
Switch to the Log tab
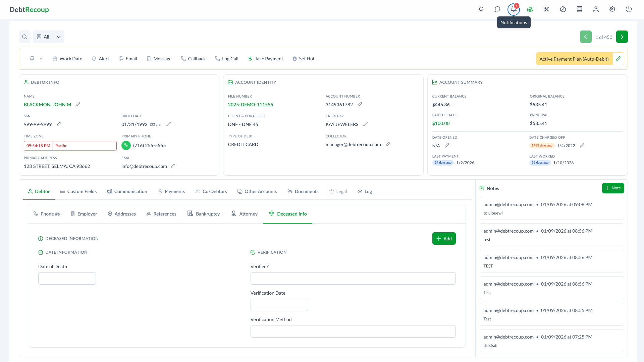(x=365, y=191)
